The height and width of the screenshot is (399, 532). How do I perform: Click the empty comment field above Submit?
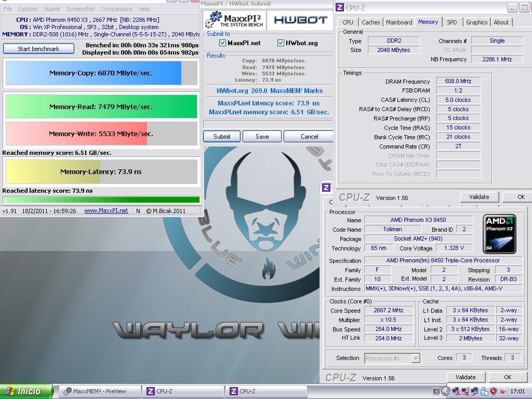click(268, 124)
